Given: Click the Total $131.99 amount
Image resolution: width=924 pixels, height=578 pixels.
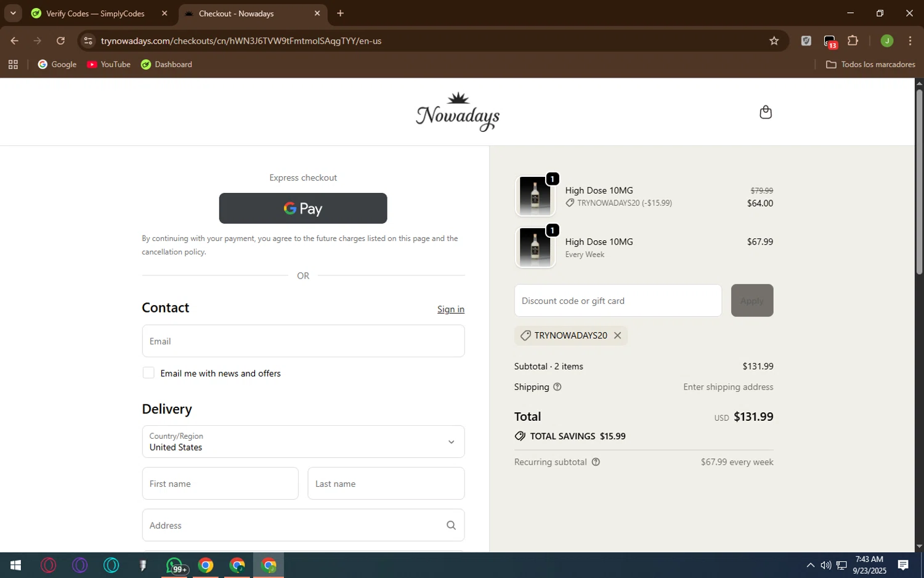Looking at the screenshot, I should (753, 417).
